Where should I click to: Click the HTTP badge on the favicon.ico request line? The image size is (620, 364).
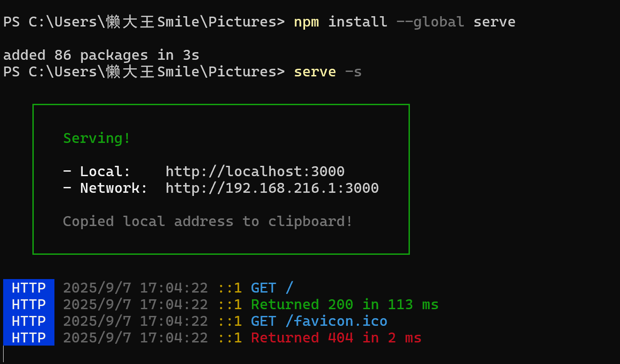click(x=29, y=321)
